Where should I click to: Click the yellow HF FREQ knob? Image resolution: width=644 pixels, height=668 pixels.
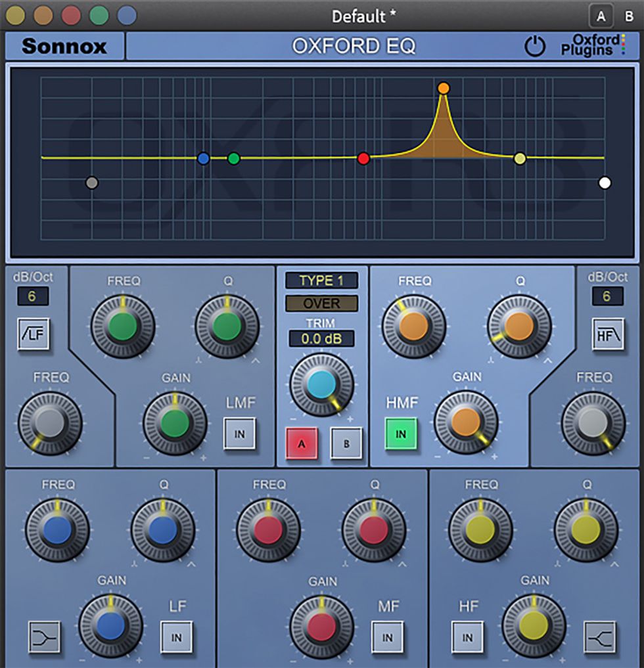coord(480,530)
